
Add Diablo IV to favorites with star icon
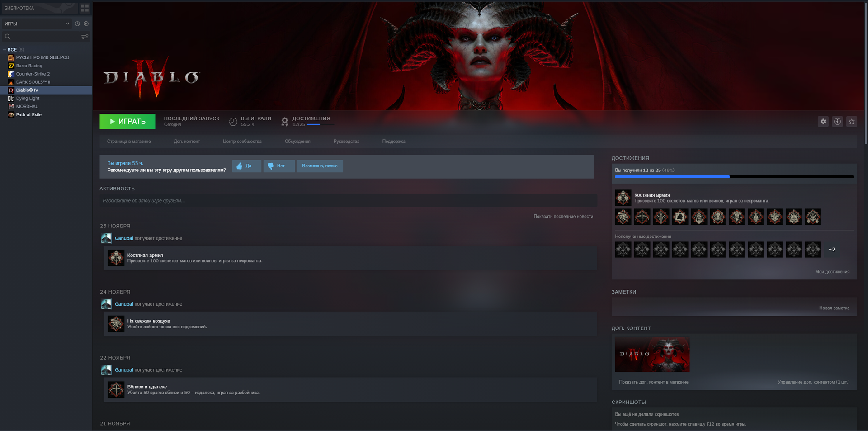point(852,121)
